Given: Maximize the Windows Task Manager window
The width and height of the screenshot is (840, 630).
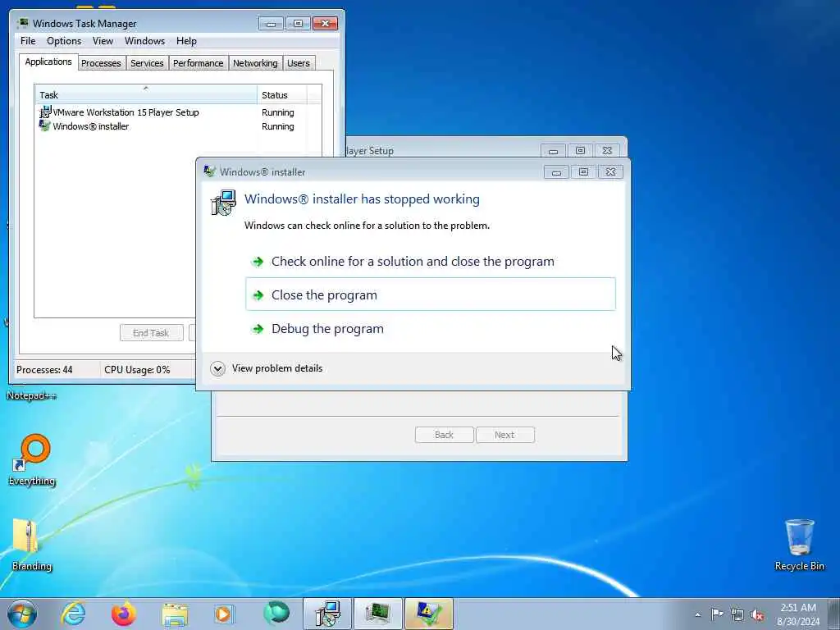Looking at the screenshot, I should tap(298, 24).
